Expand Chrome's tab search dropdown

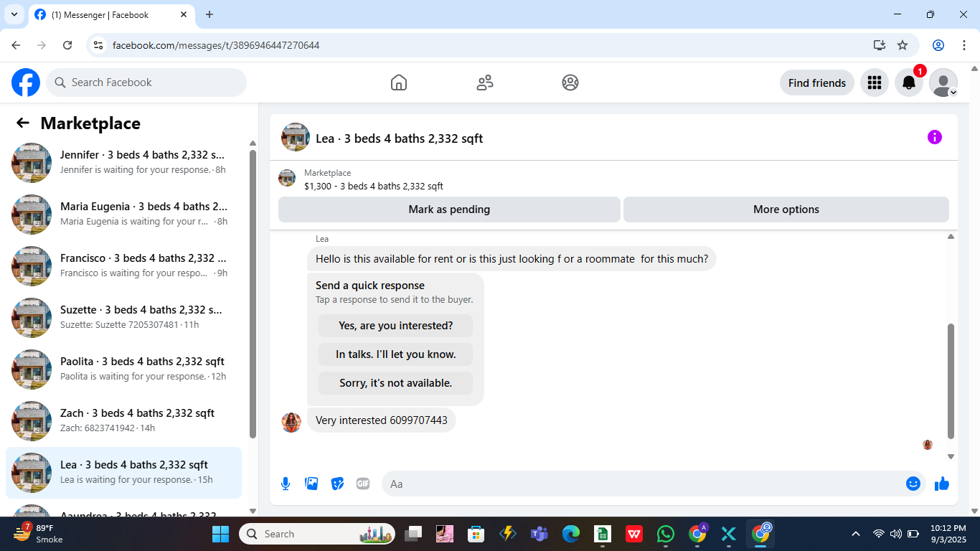[14, 14]
